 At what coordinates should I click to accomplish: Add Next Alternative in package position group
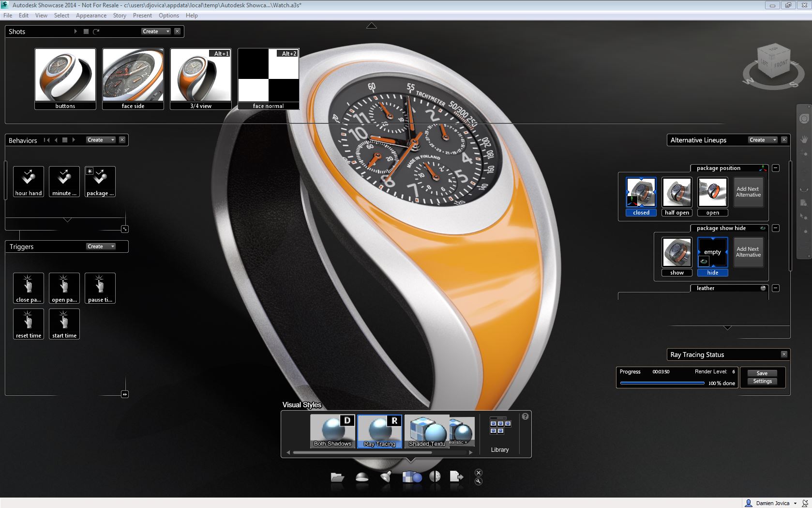click(748, 192)
